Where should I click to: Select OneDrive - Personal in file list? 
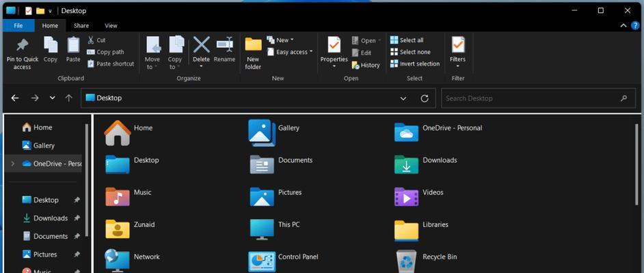[438, 132]
